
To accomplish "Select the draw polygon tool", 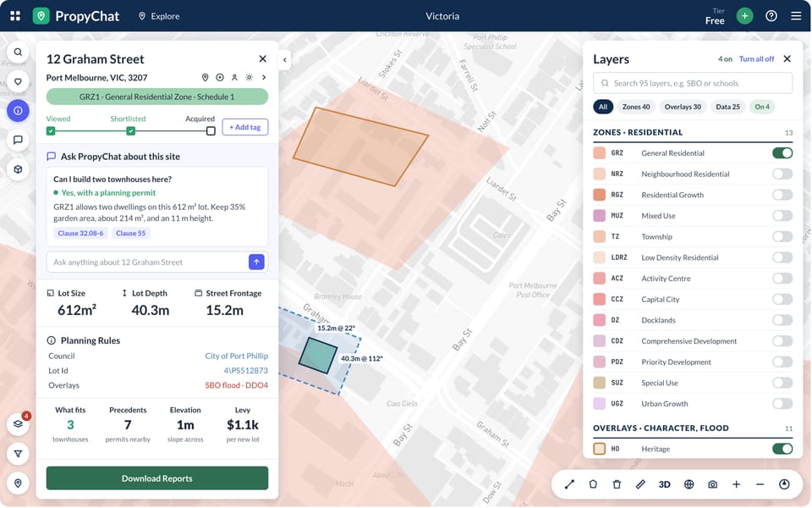I will click(x=593, y=484).
